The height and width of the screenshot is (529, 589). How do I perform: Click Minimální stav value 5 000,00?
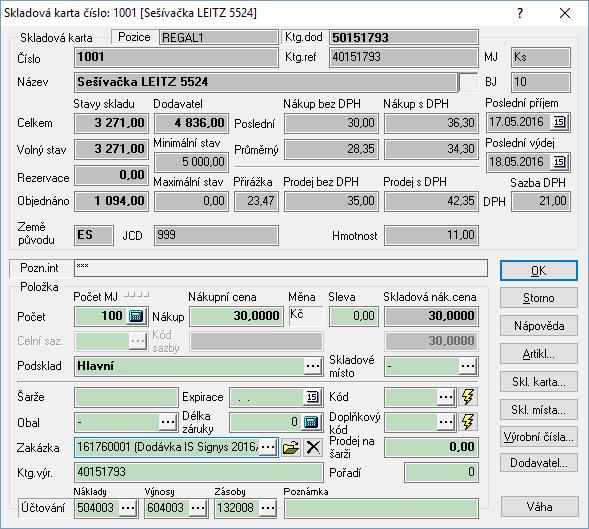192,162
